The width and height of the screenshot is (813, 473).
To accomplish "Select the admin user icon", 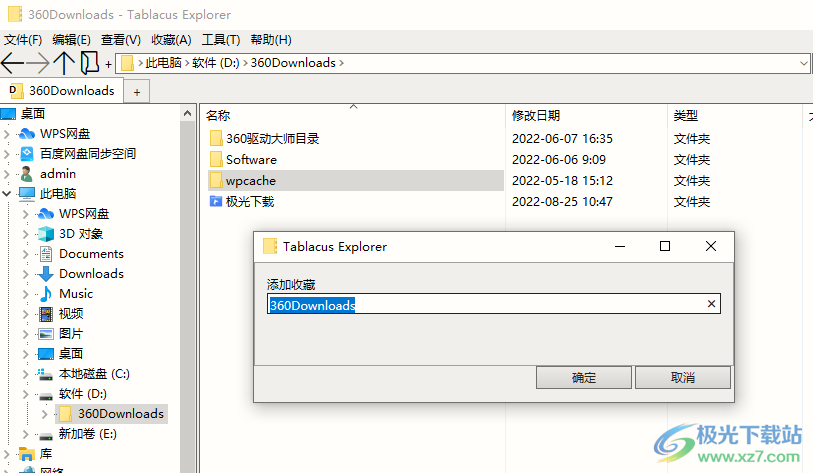I will click(27, 174).
